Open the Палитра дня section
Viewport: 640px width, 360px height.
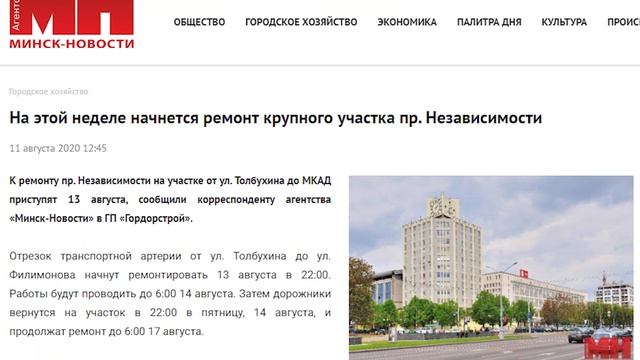pyautogui.click(x=489, y=22)
